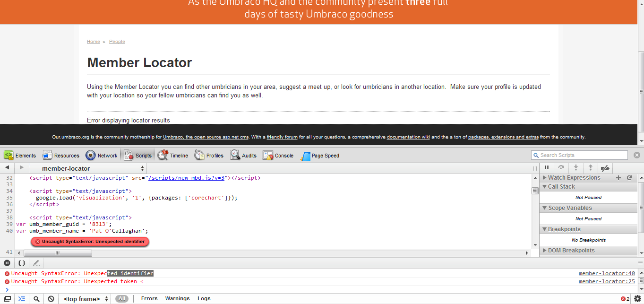This screenshot has height=304, width=644.
Task: Click the Member Locator page heading
Action: [x=139, y=62]
